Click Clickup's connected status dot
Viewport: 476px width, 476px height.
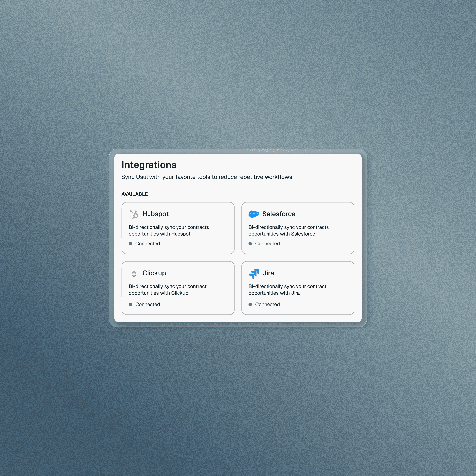(x=130, y=304)
